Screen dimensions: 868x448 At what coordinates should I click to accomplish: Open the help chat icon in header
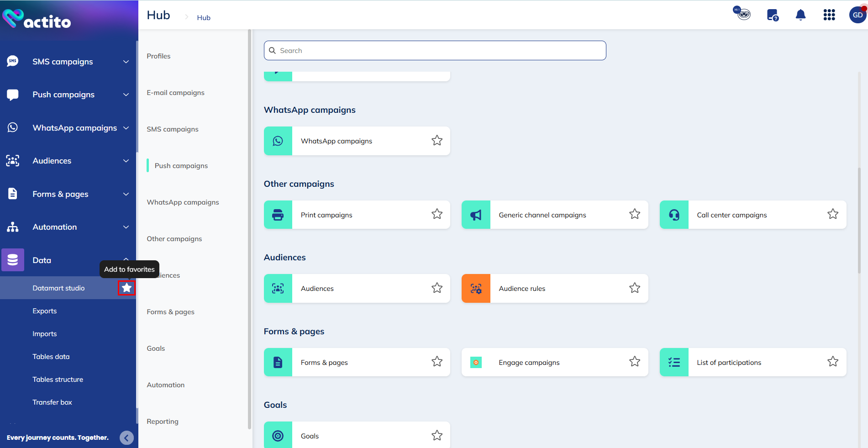click(x=772, y=15)
